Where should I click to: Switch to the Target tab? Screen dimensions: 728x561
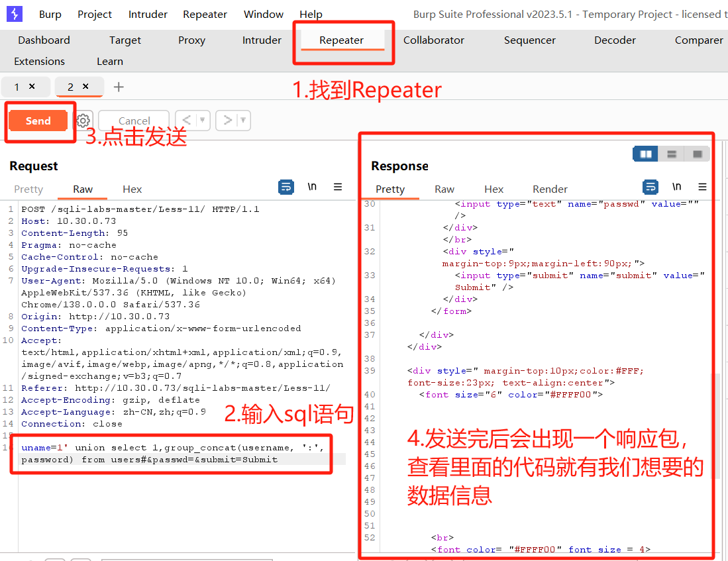click(125, 40)
